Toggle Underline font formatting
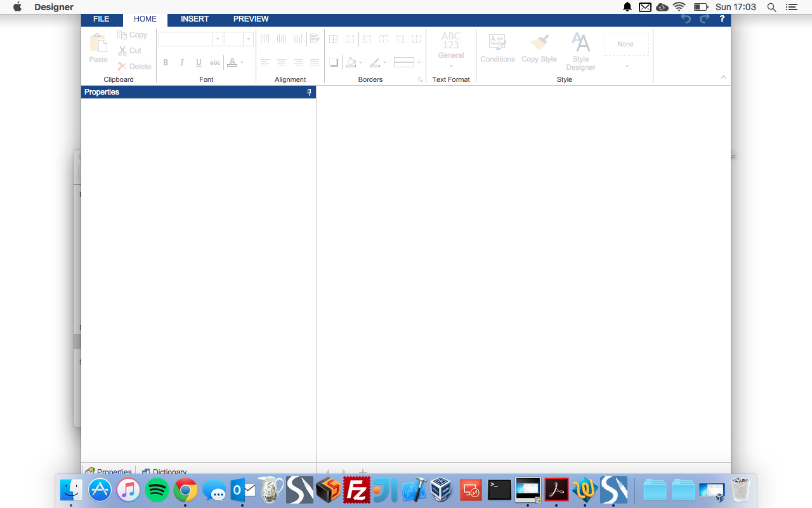 [199, 62]
